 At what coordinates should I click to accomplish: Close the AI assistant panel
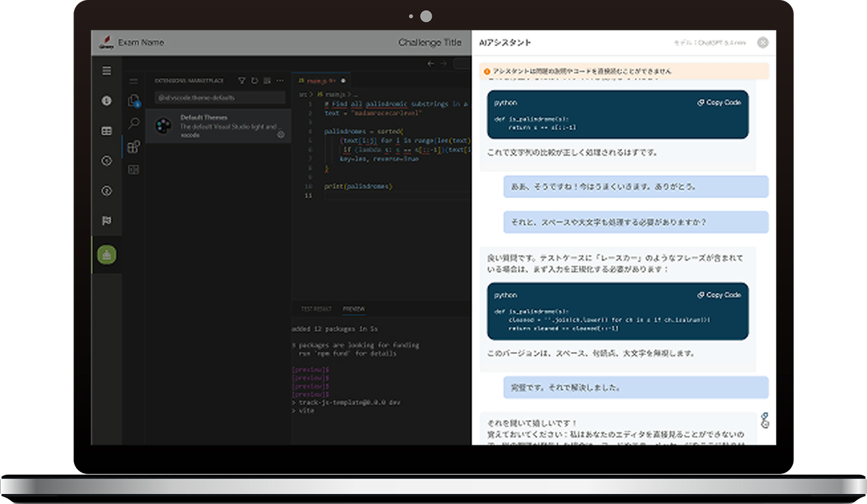(763, 43)
